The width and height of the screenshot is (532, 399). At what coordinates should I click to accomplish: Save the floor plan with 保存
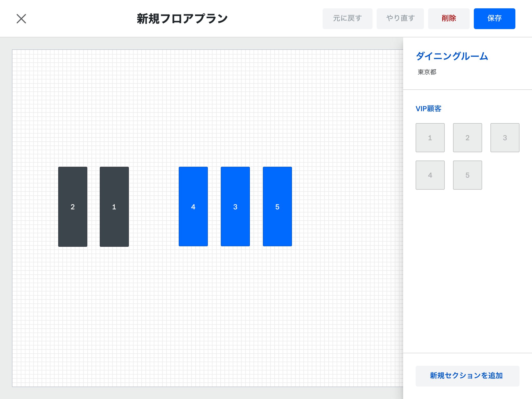(494, 18)
